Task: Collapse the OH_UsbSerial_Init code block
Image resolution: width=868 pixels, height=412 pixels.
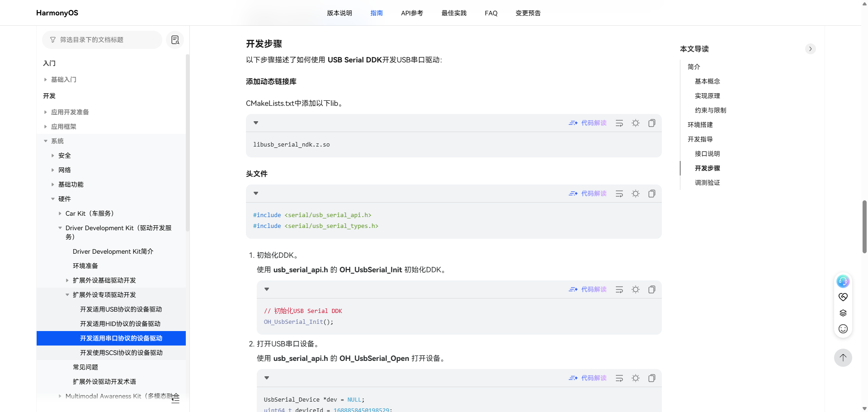Action: tap(267, 289)
